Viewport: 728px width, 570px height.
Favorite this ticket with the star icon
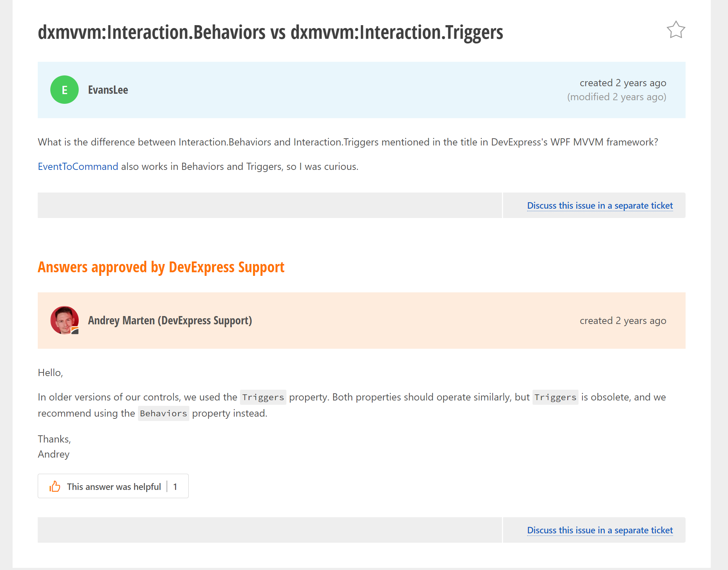point(676,30)
